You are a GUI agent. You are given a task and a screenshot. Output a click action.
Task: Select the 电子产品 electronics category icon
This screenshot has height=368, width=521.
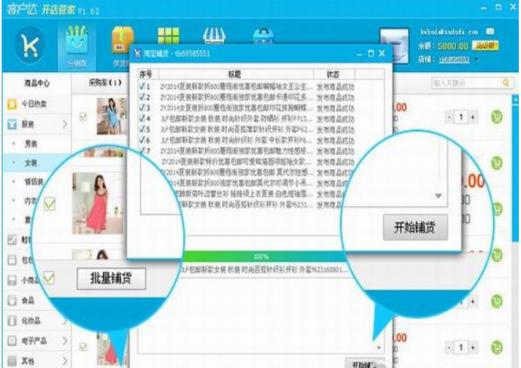pyautogui.click(x=12, y=341)
